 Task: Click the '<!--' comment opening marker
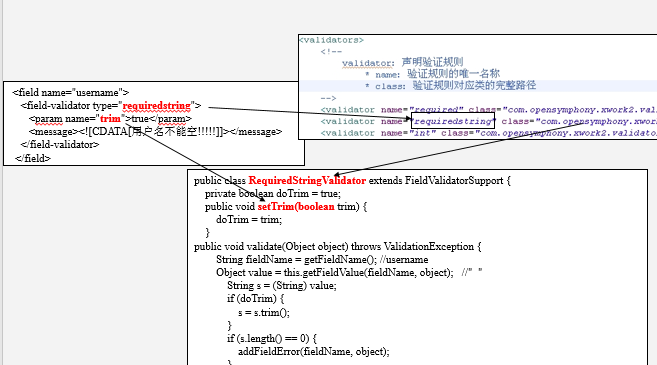331,52
